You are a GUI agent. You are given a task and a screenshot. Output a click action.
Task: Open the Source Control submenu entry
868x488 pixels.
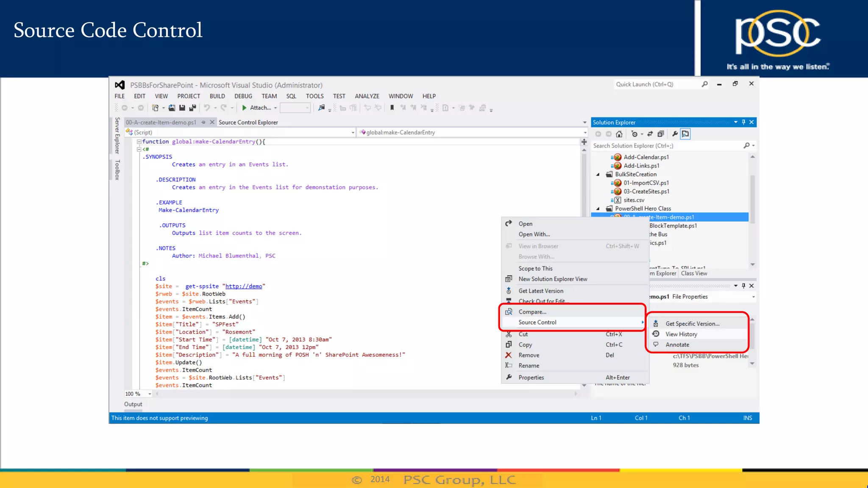(x=575, y=322)
